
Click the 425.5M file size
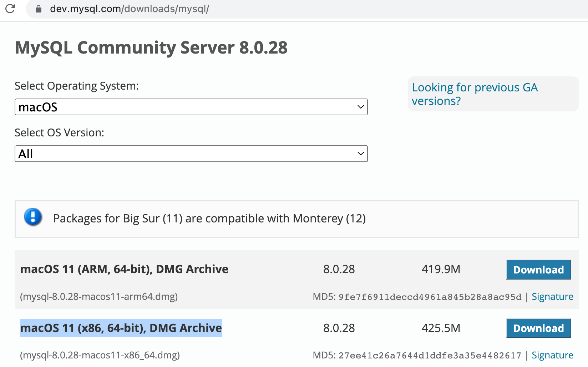tap(441, 328)
